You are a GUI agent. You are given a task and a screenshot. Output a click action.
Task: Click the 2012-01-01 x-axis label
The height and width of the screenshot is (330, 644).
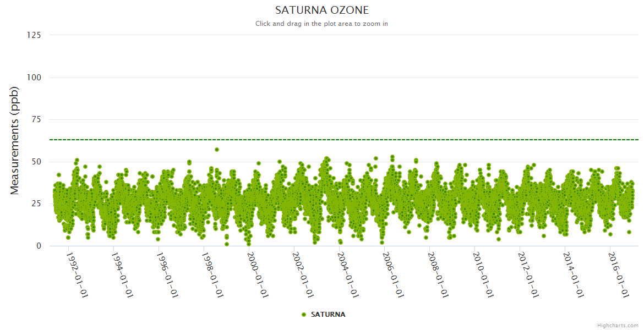click(x=528, y=275)
